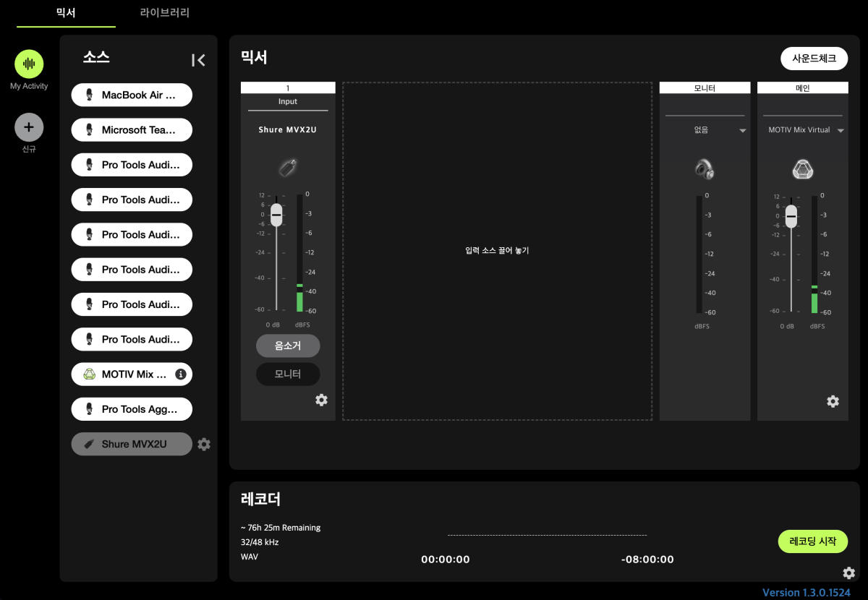
Task: Click the "레코더" panel heading
Action: click(x=260, y=499)
